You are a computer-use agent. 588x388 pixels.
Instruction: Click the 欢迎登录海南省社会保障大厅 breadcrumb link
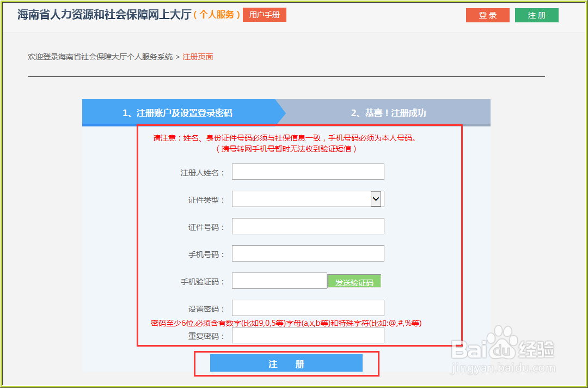coord(101,56)
